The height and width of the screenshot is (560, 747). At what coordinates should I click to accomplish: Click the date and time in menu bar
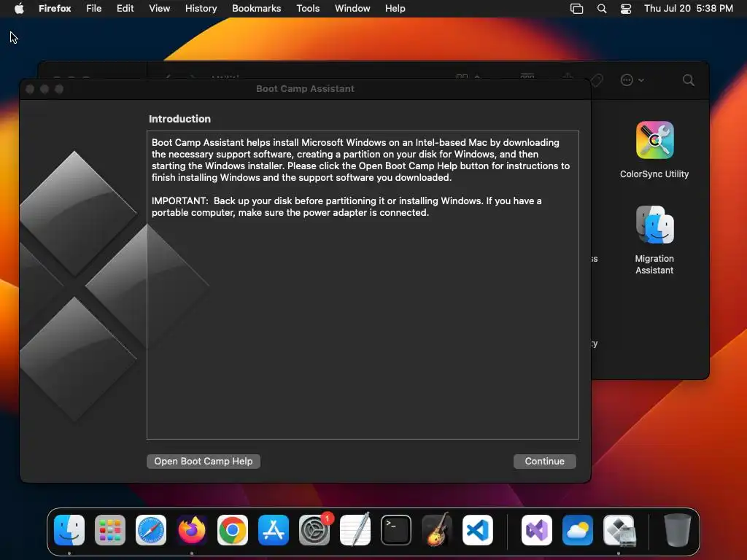689,8
